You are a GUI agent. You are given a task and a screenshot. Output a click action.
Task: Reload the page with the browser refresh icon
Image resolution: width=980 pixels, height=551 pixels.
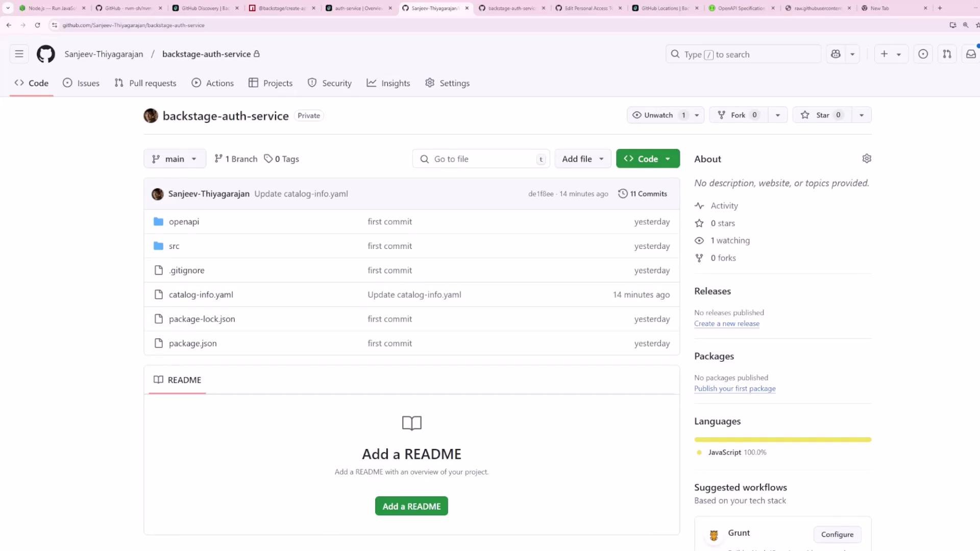pyautogui.click(x=37, y=25)
